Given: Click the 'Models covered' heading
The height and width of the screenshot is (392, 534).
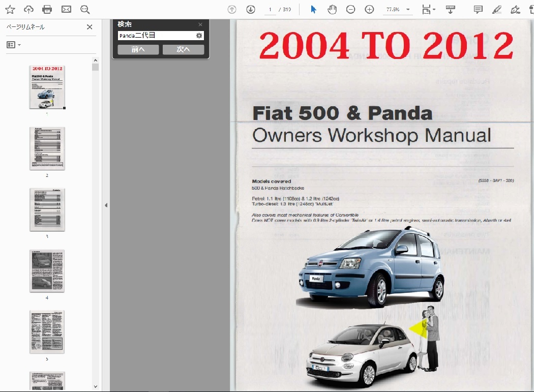Looking at the screenshot, I should 272,181.
